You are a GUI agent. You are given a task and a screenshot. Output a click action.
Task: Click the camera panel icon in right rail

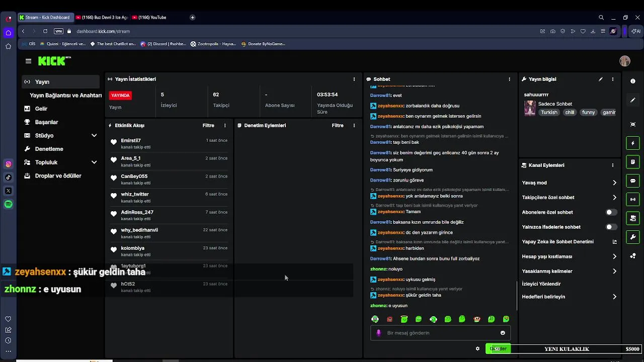633,218
